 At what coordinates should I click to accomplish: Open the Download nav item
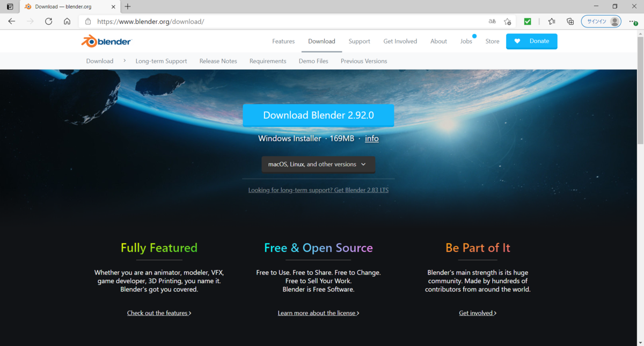click(x=321, y=41)
